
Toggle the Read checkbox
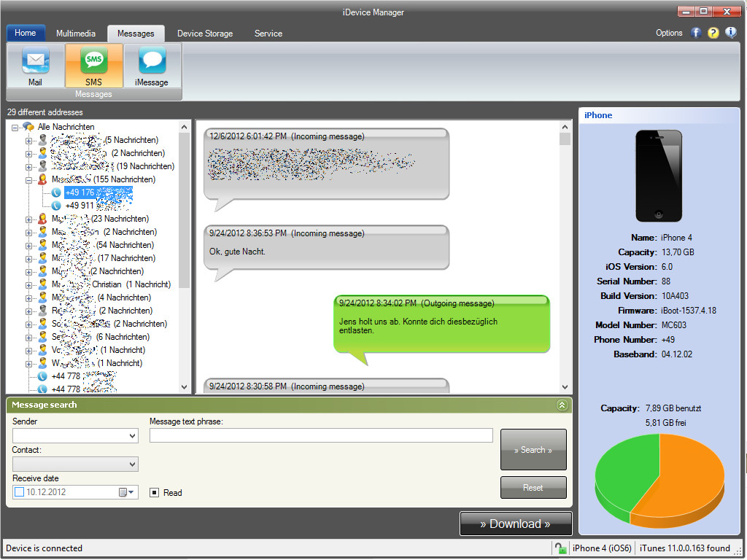pyautogui.click(x=155, y=492)
